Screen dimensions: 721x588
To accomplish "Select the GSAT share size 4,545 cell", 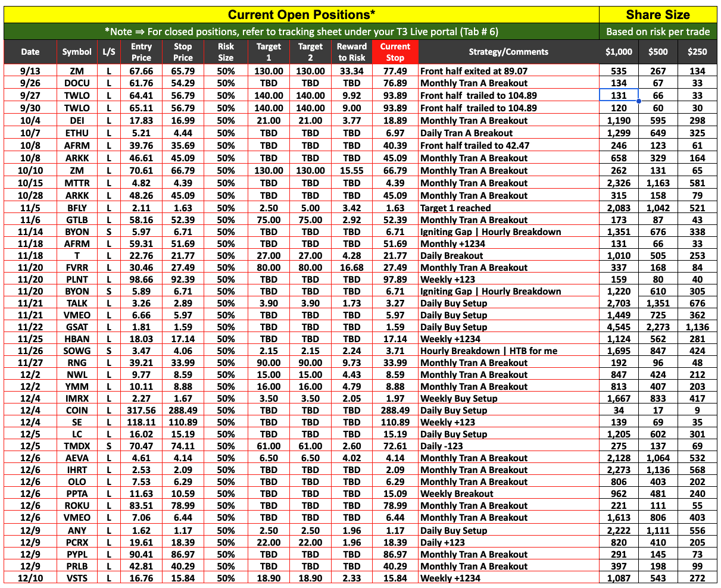I will [x=619, y=327].
